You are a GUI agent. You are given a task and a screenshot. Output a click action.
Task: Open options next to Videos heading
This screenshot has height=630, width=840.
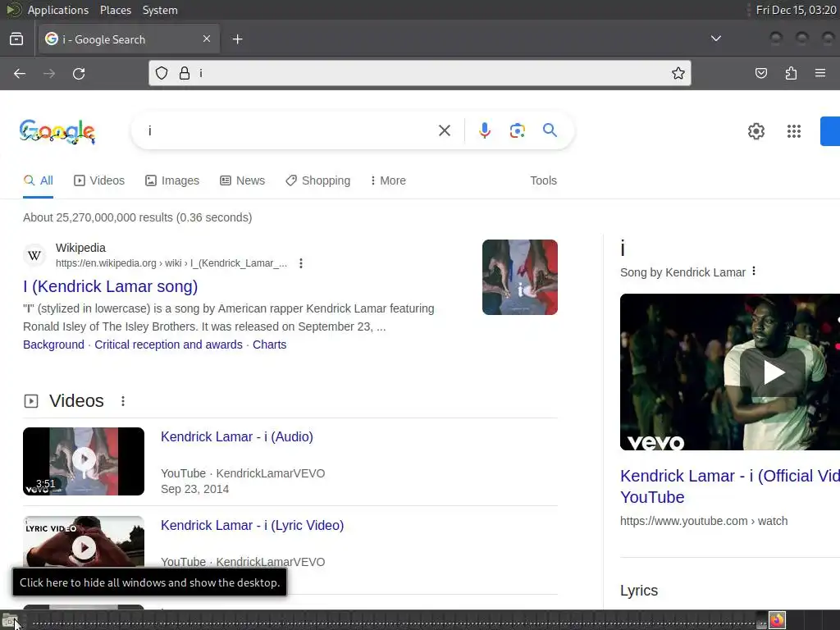123,401
